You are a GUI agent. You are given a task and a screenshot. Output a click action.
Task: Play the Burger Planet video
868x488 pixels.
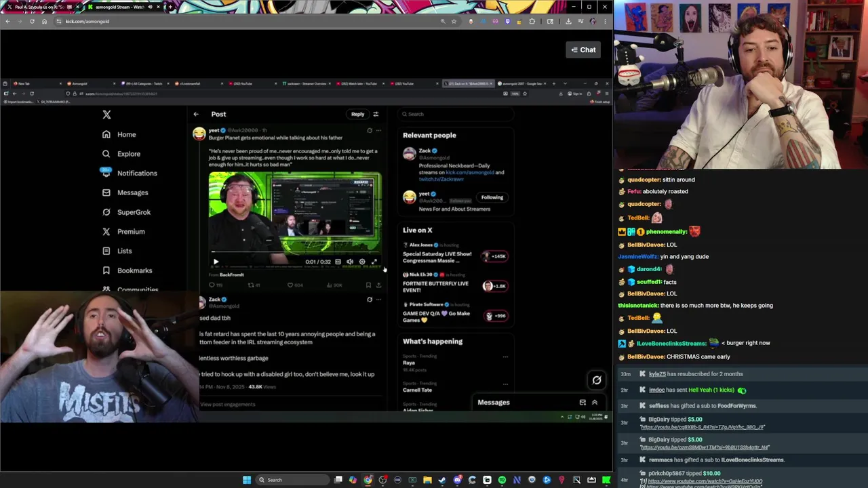pyautogui.click(x=216, y=262)
